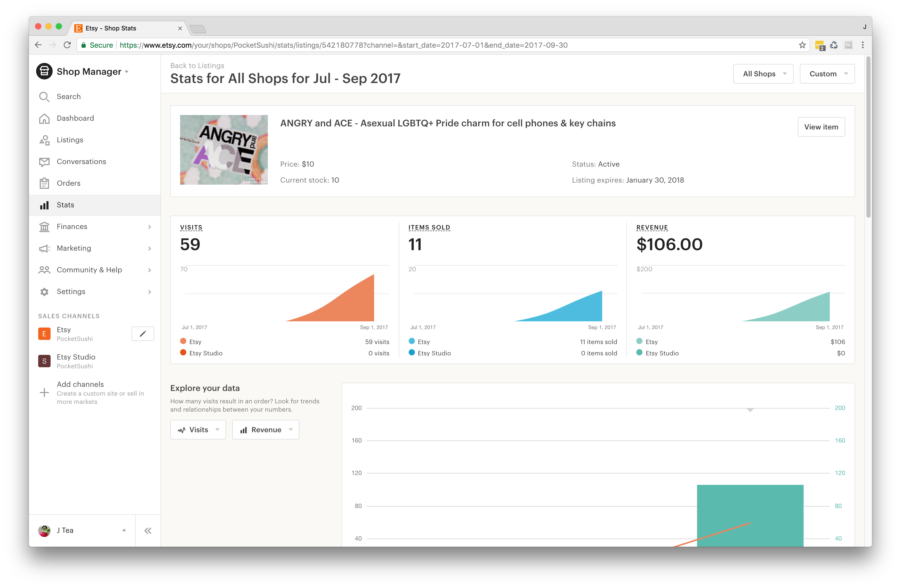Open the All Shops dropdown

click(763, 74)
